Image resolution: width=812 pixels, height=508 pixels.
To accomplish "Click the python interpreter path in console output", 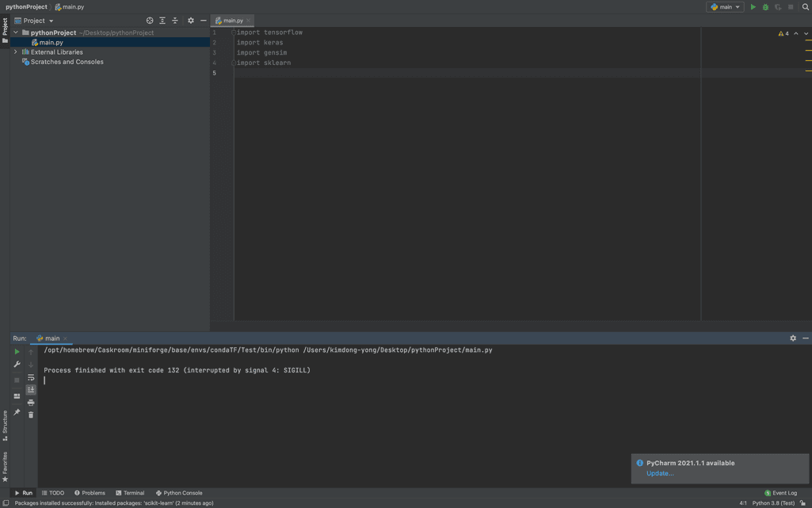I will pyautogui.click(x=171, y=350).
